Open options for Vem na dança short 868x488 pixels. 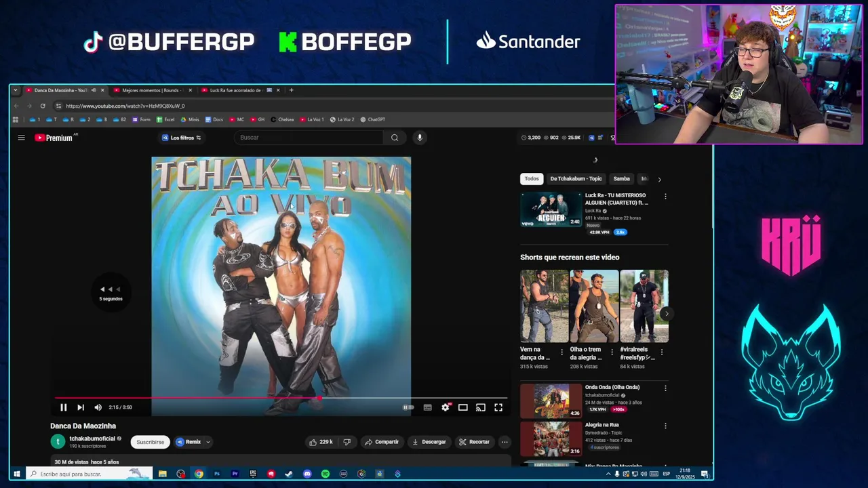tap(561, 352)
